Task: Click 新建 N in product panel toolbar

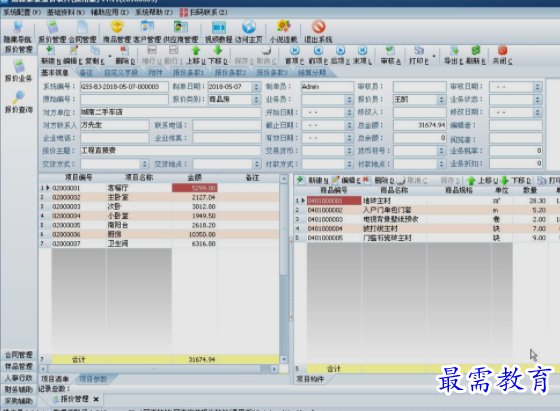Action: click(313, 181)
